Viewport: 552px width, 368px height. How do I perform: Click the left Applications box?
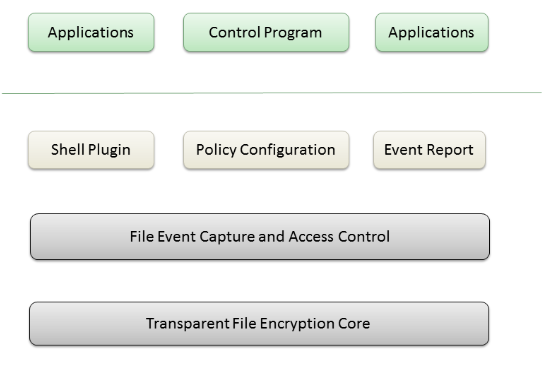click(91, 32)
